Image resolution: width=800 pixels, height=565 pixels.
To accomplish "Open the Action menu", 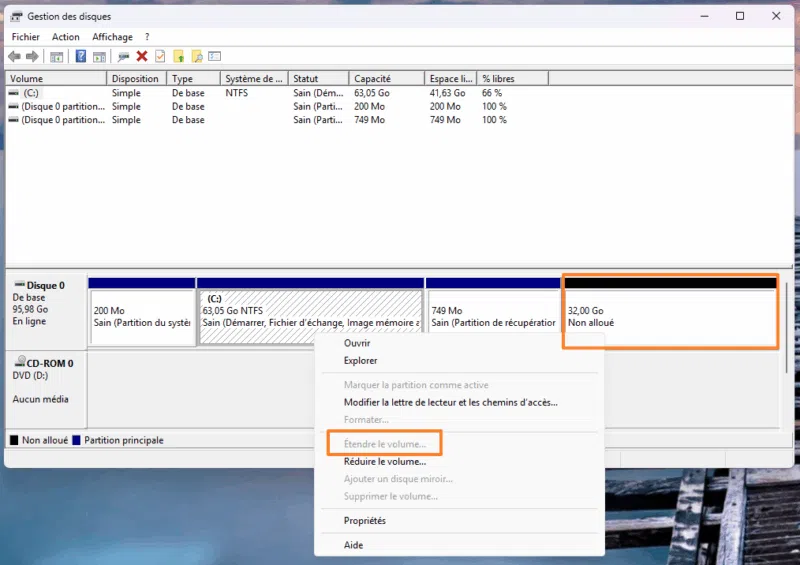I will (x=66, y=37).
